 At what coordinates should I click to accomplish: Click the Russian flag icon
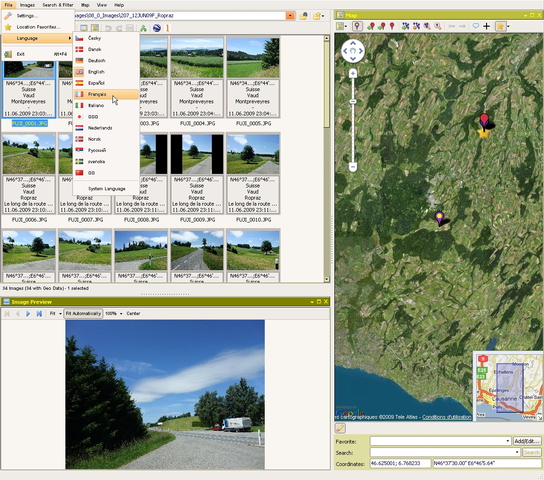pos(79,150)
